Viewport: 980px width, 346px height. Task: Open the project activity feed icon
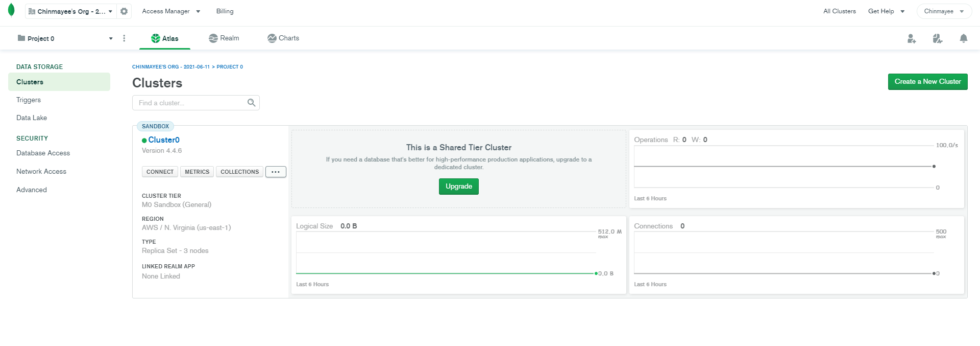[x=938, y=38]
